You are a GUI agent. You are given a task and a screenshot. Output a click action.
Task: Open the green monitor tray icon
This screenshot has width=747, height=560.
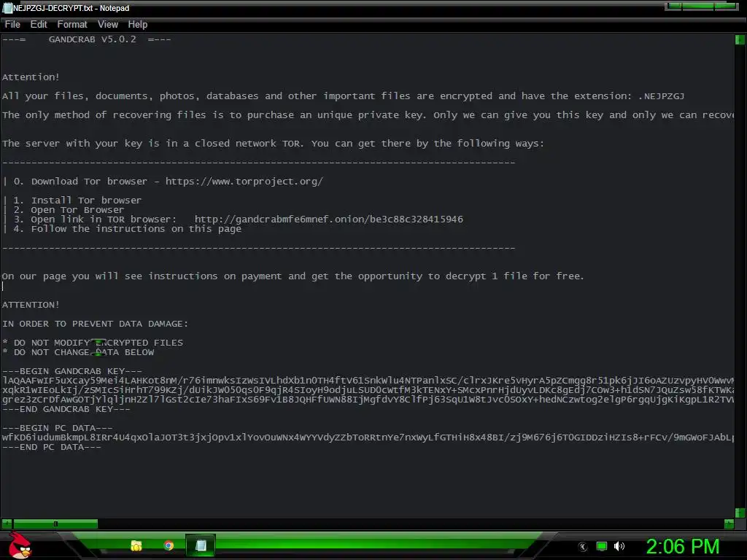602,546
